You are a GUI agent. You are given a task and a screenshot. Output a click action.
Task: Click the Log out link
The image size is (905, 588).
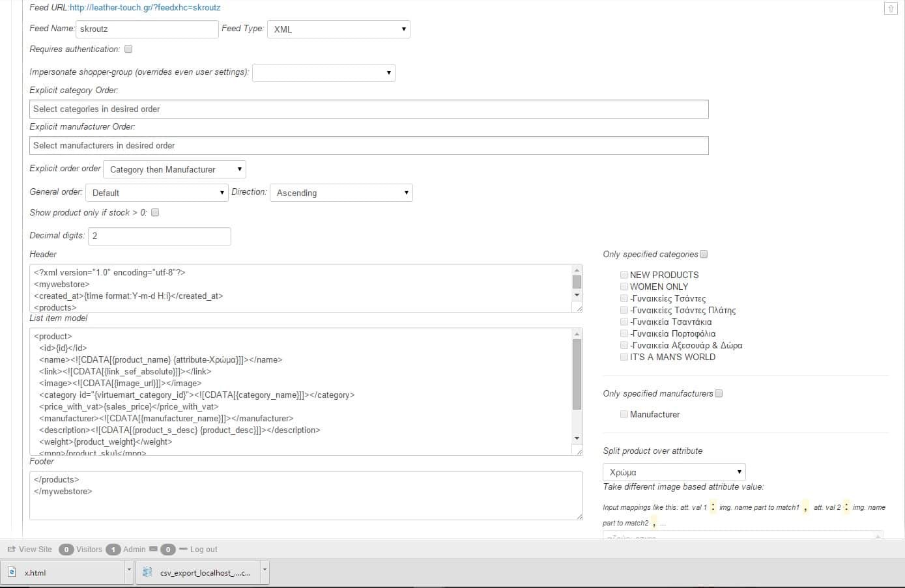coord(203,549)
